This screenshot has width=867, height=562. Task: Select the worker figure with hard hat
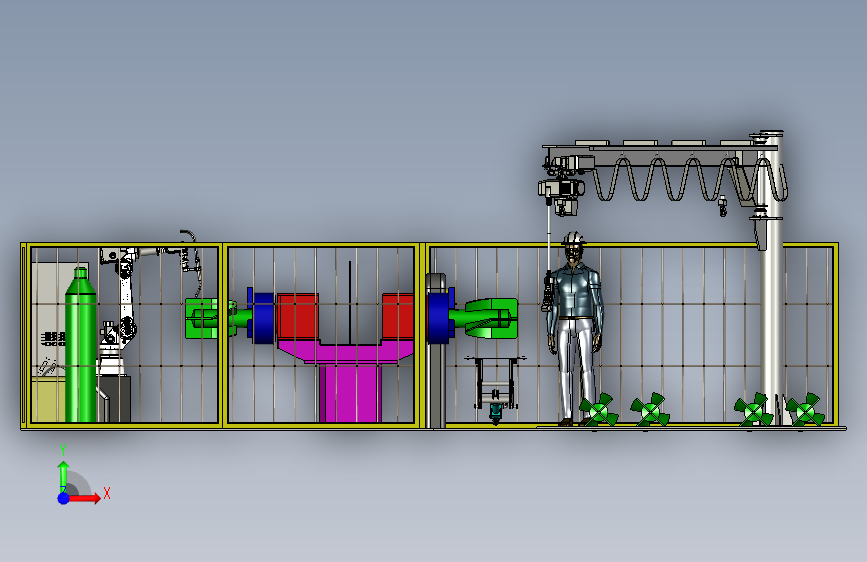point(575,329)
